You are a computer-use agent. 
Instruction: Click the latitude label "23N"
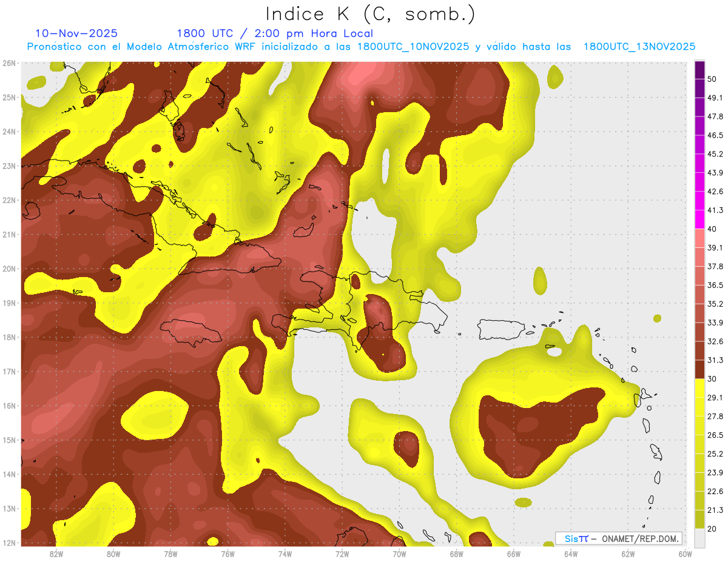coord(9,166)
